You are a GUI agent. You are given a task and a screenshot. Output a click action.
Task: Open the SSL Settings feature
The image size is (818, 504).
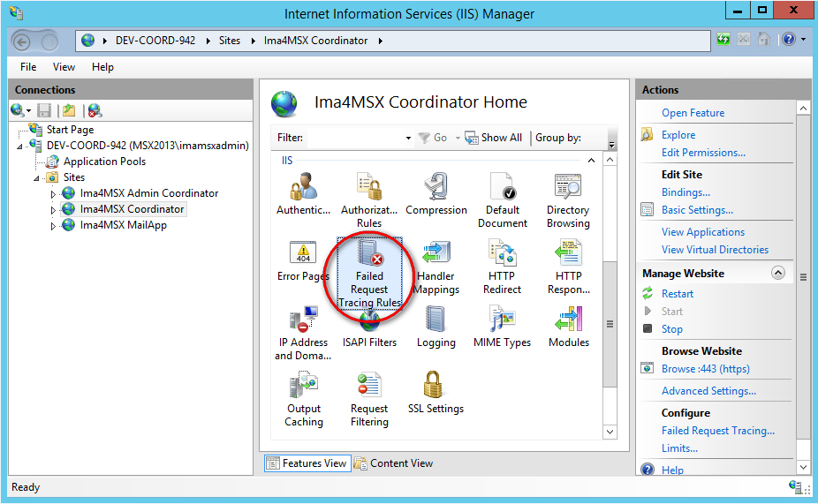coord(436,393)
